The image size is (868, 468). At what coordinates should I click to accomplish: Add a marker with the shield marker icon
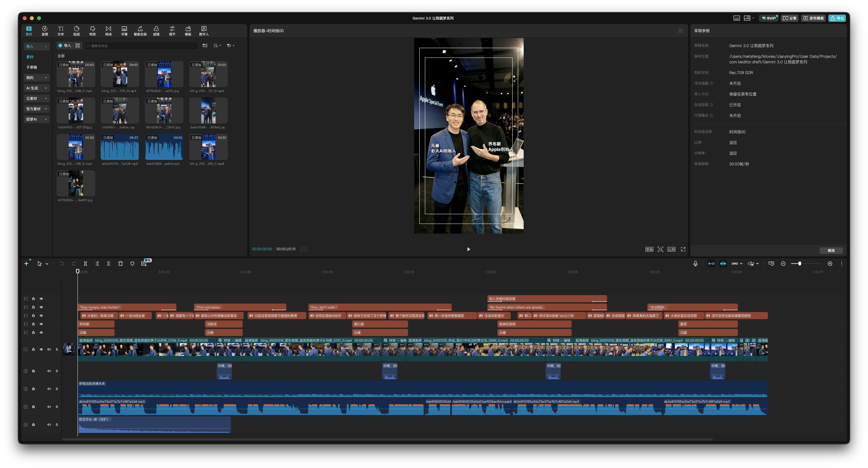(x=132, y=264)
